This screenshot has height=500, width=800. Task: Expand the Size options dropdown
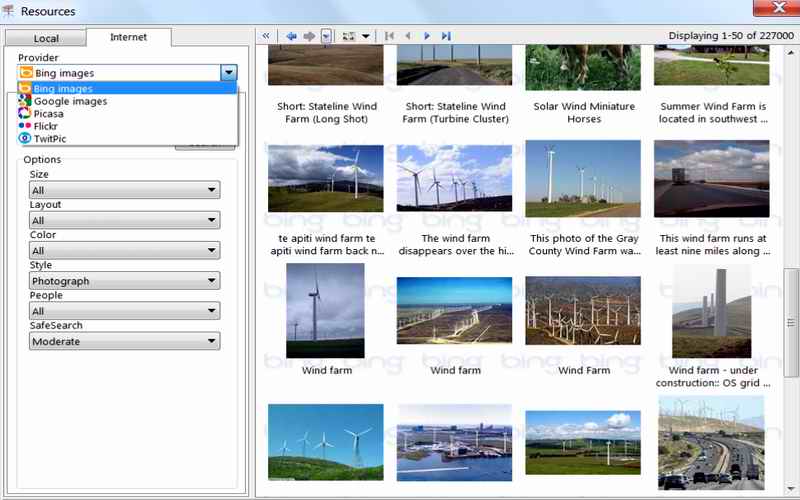124,190
